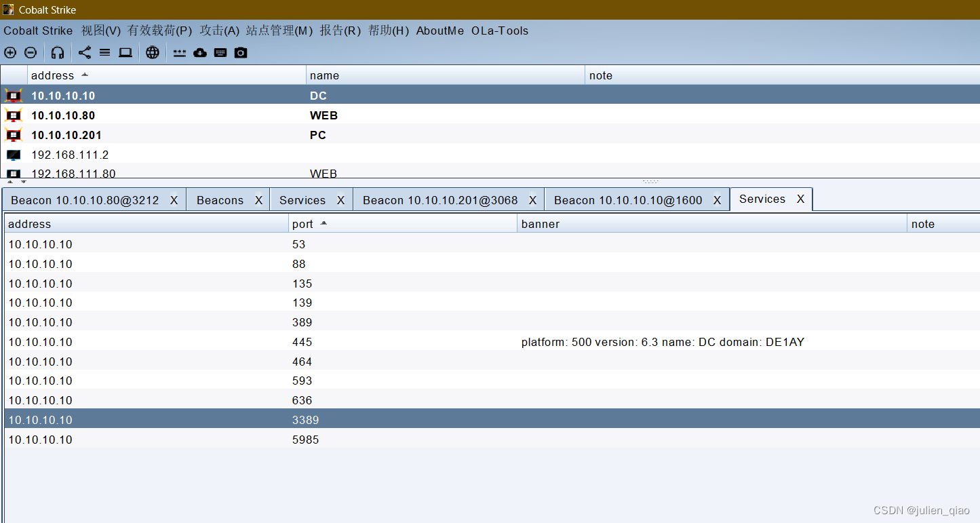Screen dimensions: 980x523
Task: Select service row with port 636
Action: [492, 400]
